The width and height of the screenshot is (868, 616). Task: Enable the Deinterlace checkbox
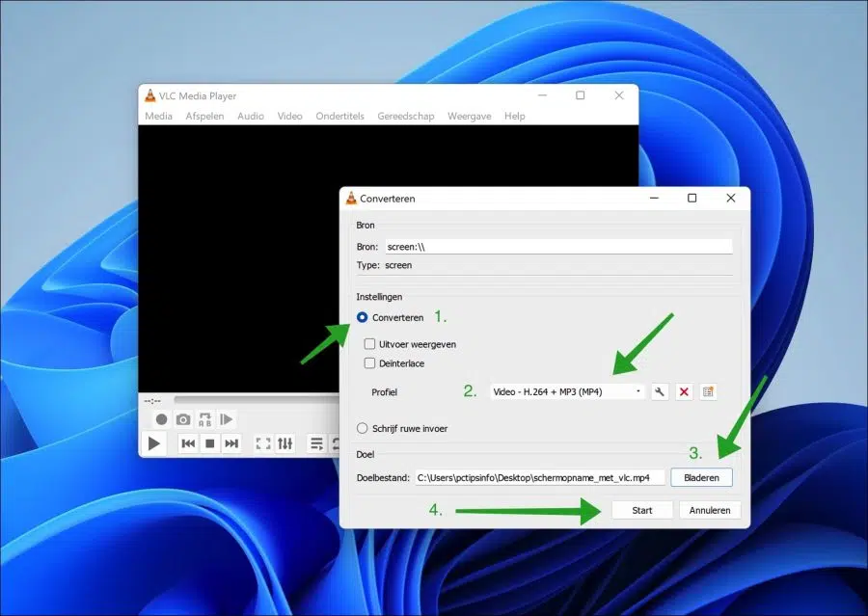(x=369, y=363)
